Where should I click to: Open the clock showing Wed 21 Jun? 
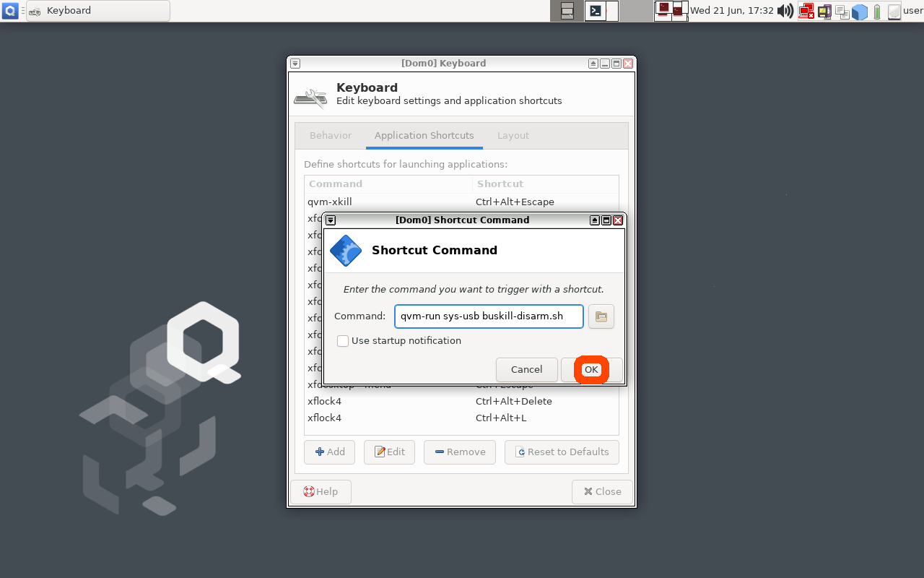pyautogui.click(x=732, y=11)
